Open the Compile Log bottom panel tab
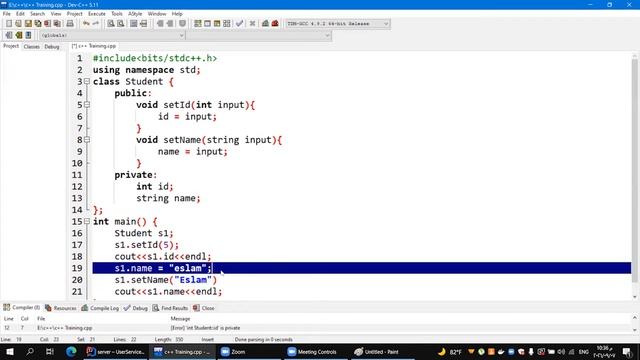640x360 pixels. point(100,308)
